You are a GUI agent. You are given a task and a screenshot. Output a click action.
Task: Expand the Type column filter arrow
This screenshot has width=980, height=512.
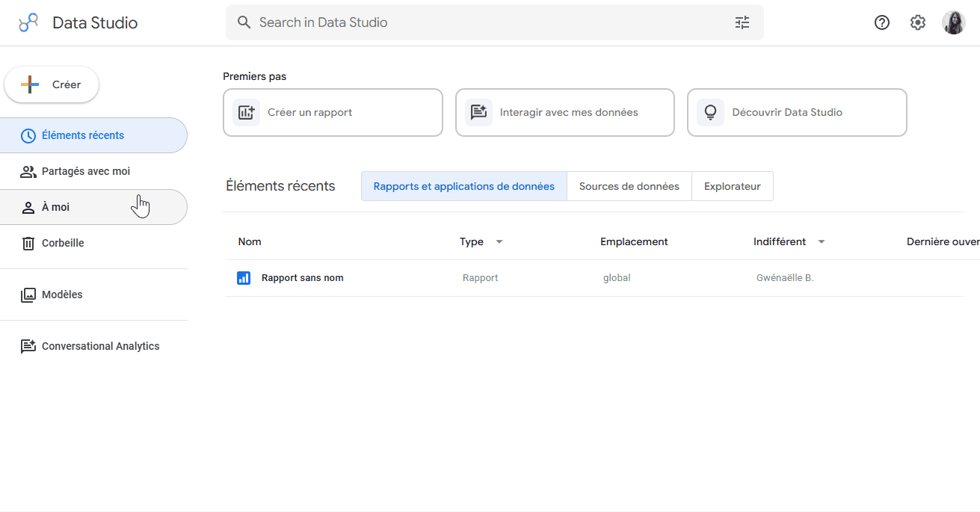[499, 241]
